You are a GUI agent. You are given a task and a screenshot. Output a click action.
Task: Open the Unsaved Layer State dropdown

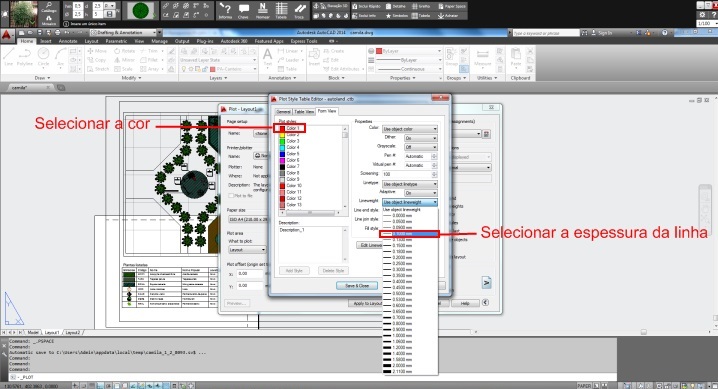[218, 60]
